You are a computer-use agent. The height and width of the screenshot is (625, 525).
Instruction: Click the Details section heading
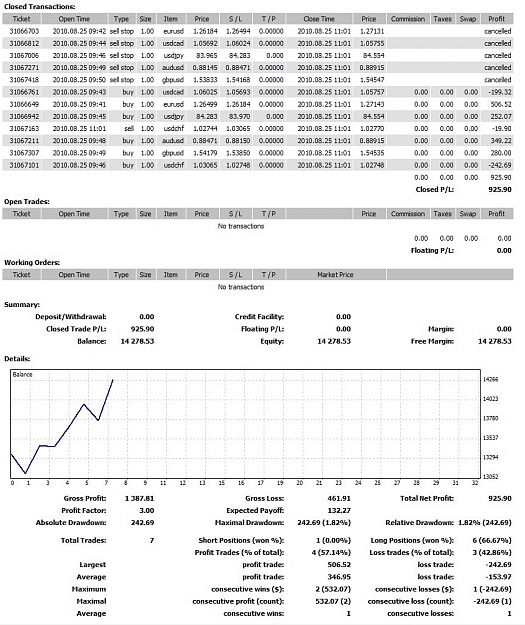click(x=17, y=359)
